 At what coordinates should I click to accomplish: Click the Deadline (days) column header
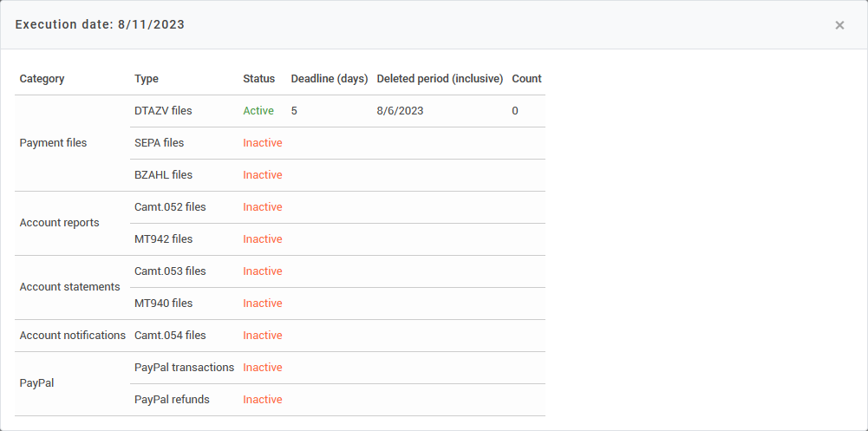tap(330, 79)
